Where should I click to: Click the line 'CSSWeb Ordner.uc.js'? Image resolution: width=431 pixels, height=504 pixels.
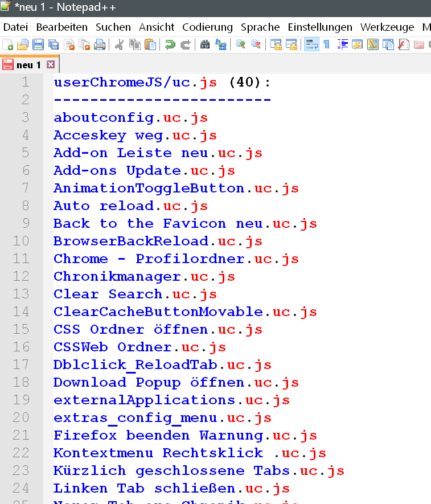(139, 347)
